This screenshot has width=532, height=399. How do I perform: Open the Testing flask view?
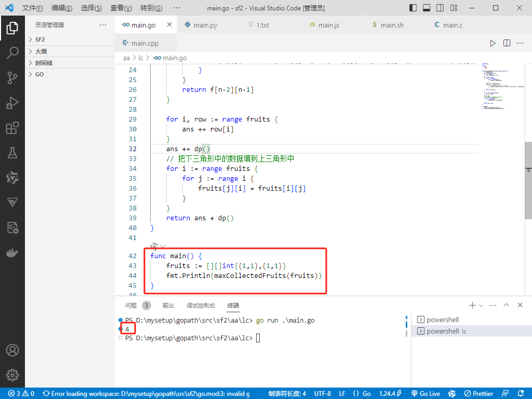point(12,153)
